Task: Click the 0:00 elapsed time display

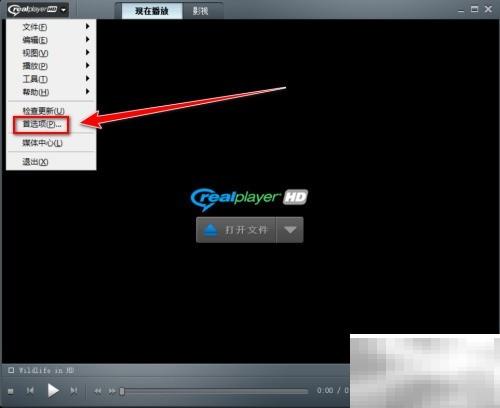Action: [325, 390]
